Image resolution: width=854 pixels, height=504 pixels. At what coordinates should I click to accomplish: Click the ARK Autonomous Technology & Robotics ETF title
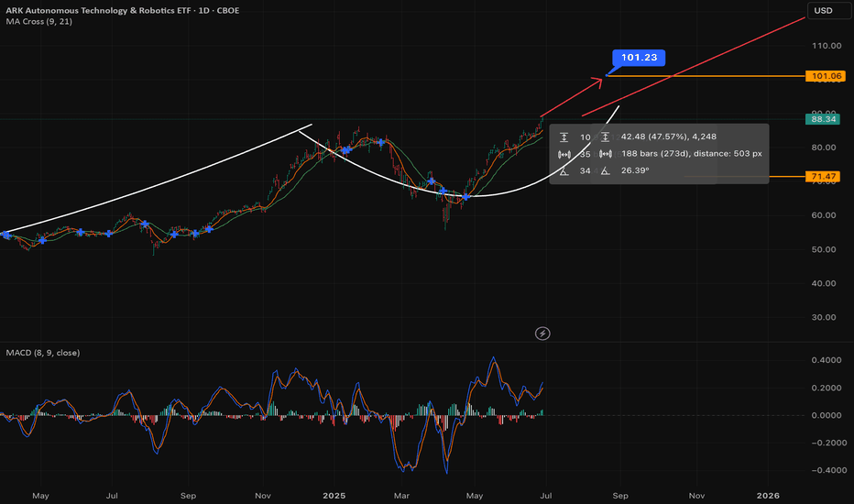coord(100,10)
